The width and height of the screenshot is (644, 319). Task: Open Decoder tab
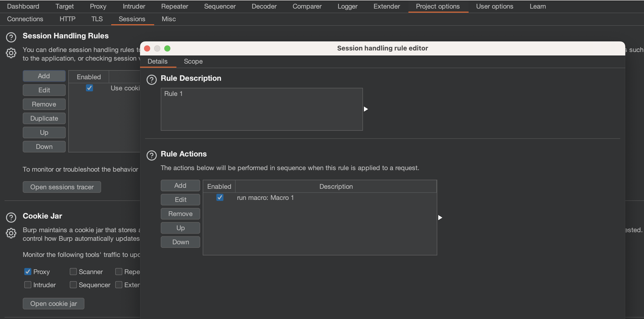click(x=264, y=6)
